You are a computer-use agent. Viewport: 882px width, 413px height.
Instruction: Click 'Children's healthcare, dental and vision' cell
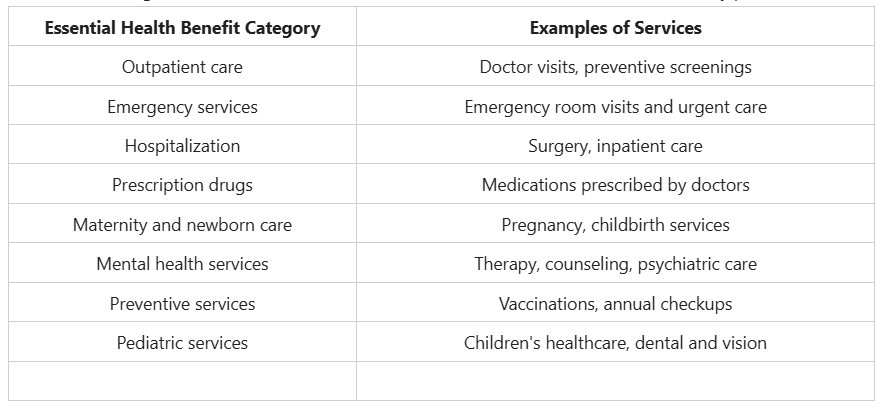[615, 343]
